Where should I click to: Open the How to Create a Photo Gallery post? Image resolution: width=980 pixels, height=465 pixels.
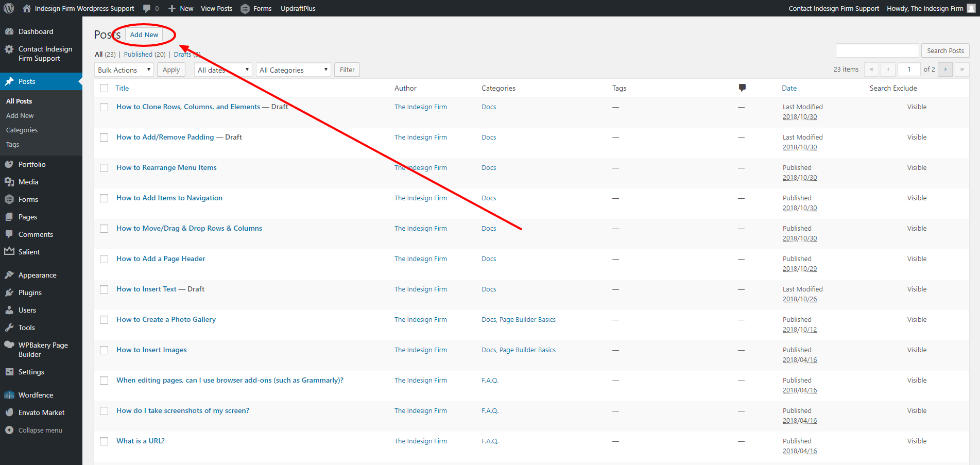tap(166, 319)
